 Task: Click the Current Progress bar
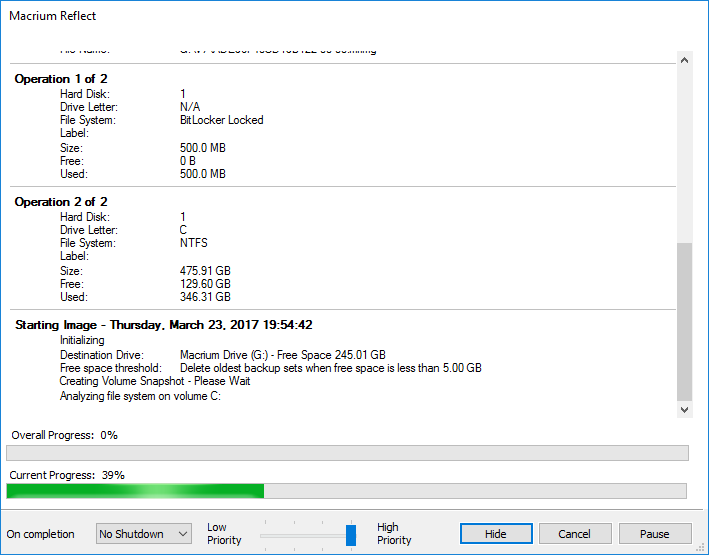[x=346, y=491]
